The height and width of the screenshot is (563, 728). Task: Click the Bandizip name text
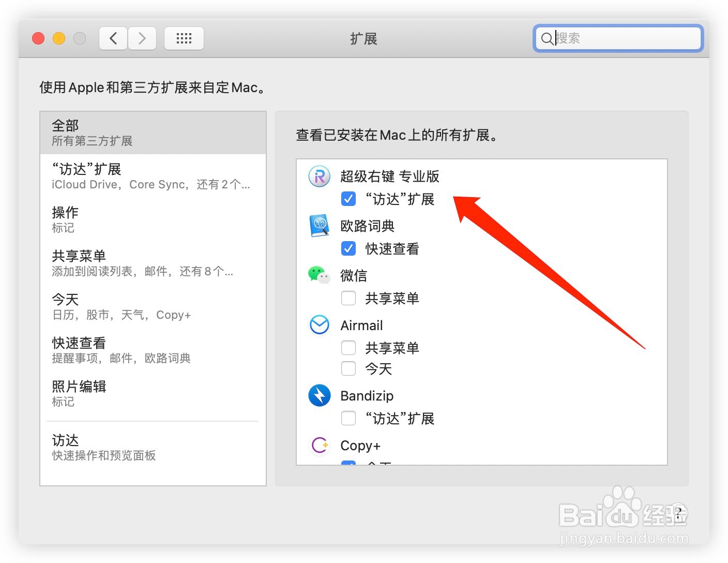[x=367, y=396]
